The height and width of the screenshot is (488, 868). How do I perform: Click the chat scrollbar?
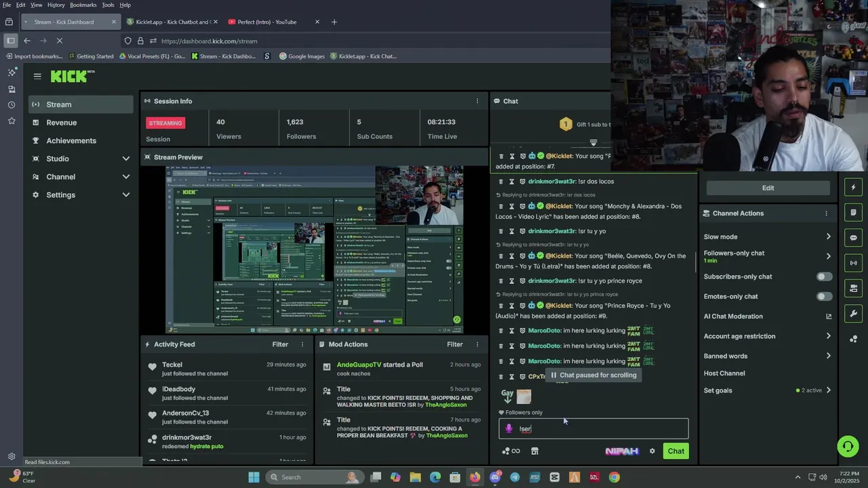(696, 263)
